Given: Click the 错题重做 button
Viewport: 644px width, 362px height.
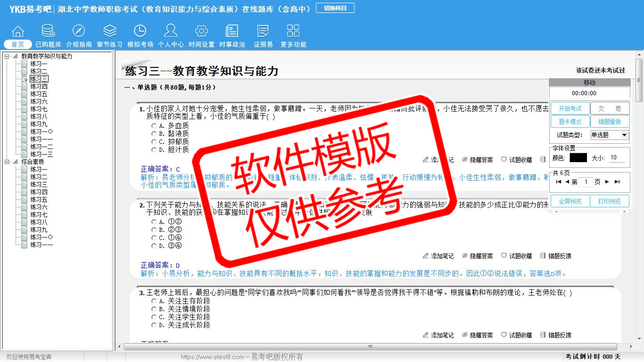Looking at the screenshot, I should [x=610, y=122].
